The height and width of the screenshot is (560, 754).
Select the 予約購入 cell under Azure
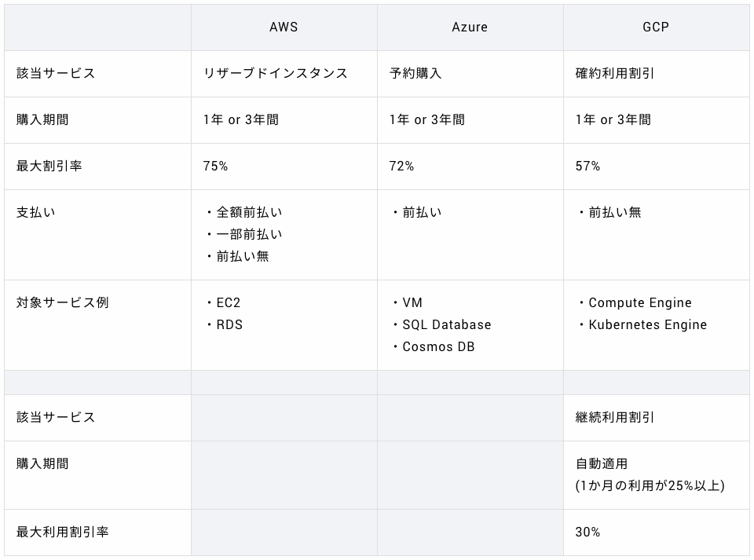(x=415, y=73)
